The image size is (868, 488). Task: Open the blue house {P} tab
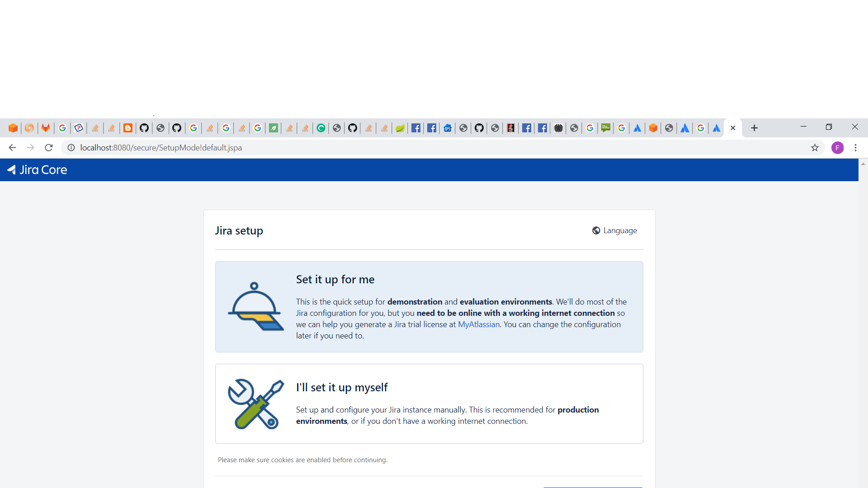pyautogui.click(x=448, y=128)
